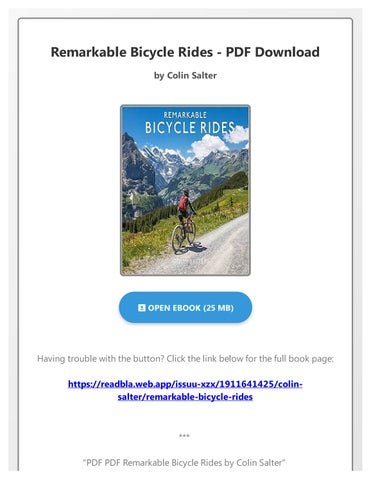This screenshot has width=371, height=480.
Task: Follow the 'salter/remarkable-bicycle-rides' link line
Action: (x=185, y=397)
